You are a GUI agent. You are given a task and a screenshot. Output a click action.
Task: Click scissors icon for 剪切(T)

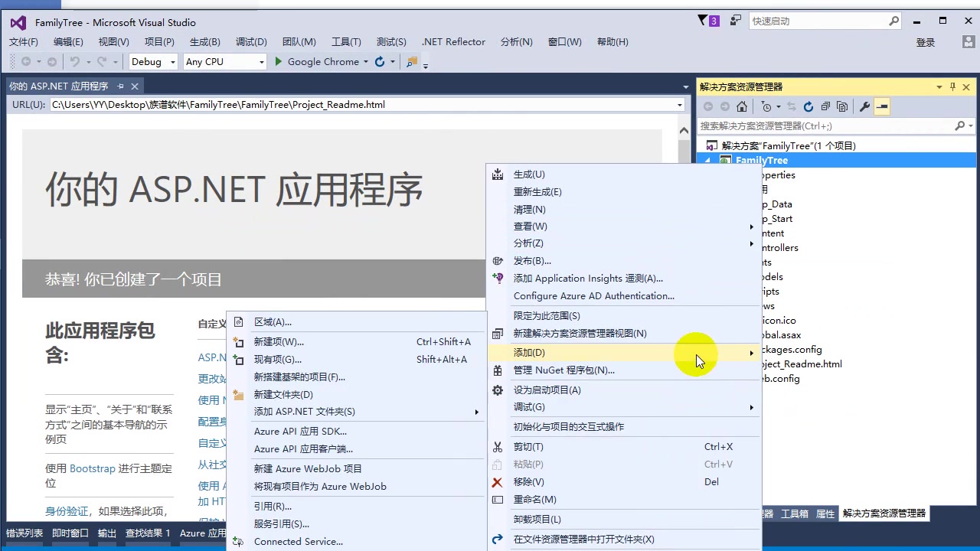[x=498, y=447]
